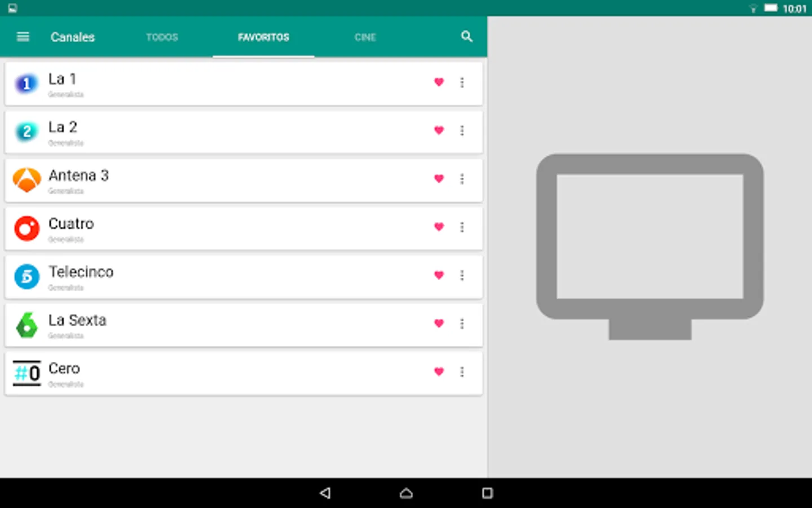
Task: Choose the Cuatro channel name
Action: [71, 224]
